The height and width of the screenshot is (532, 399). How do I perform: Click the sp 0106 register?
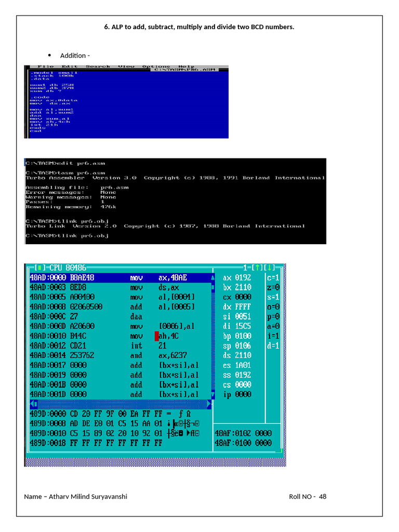point(237,346)
